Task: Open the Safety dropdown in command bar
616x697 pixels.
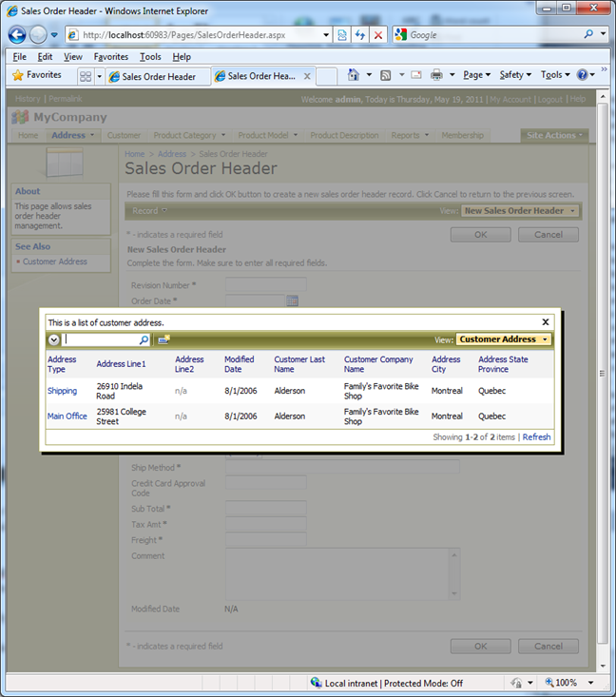Action: [x=515, y=75]
